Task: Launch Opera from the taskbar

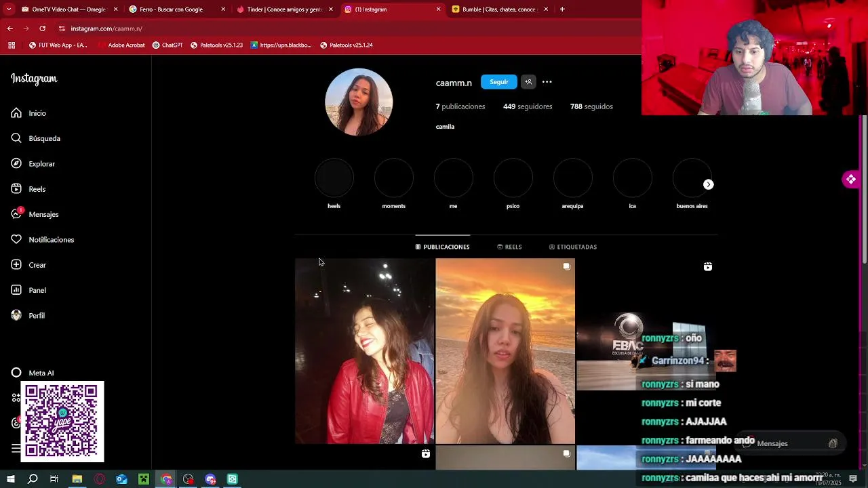Action: pos(99,479)
